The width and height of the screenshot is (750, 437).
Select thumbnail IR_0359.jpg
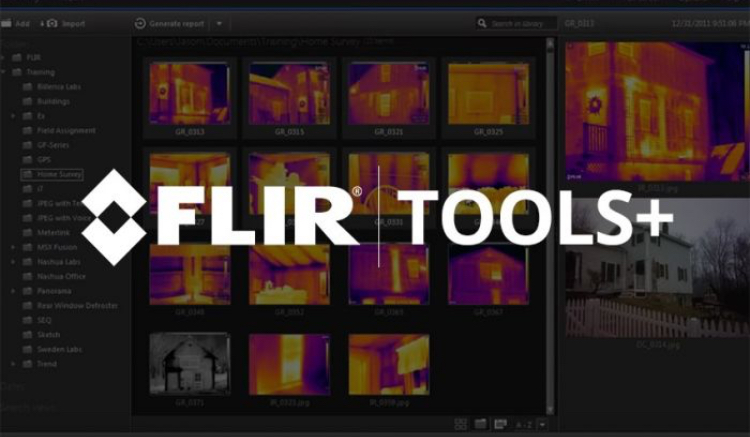click(389, 364)
